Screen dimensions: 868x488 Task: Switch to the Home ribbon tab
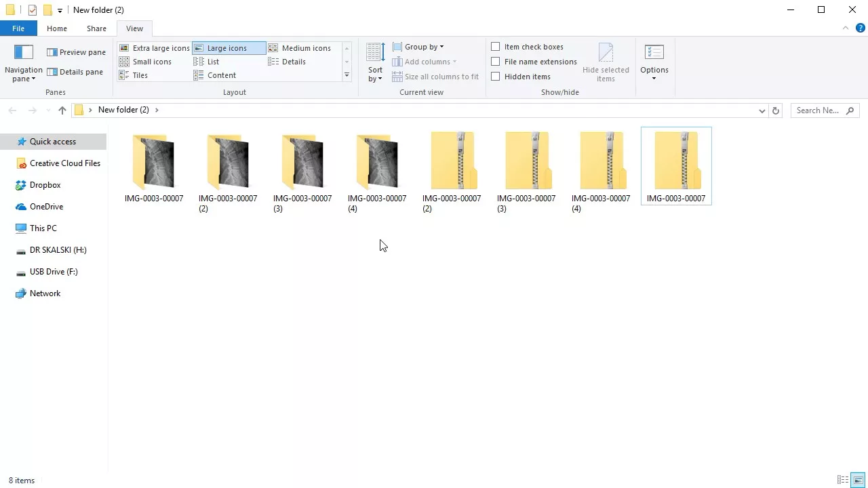pos(56,28)
